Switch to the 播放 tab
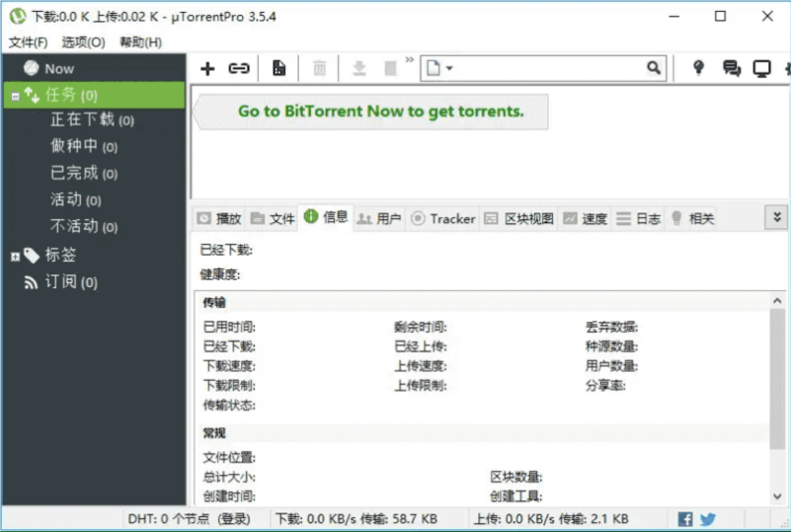 (x=219, y=218)
